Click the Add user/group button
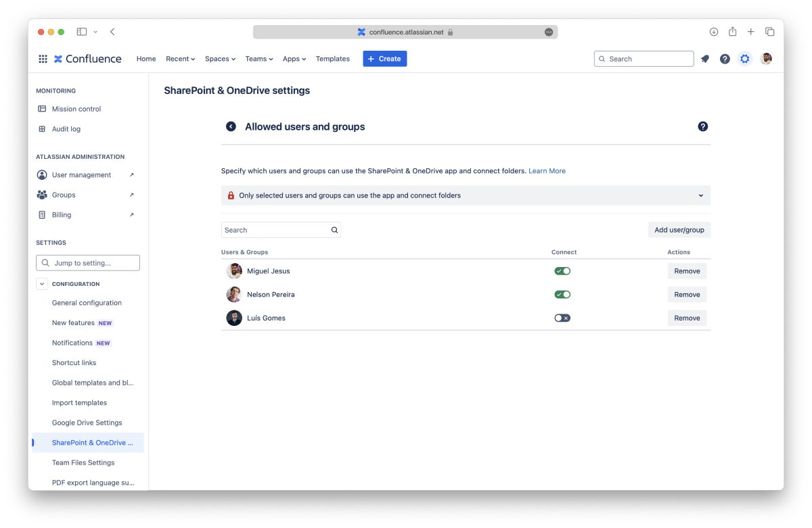Viewport: 812px width, 528px height. click(x=679, y=230)
